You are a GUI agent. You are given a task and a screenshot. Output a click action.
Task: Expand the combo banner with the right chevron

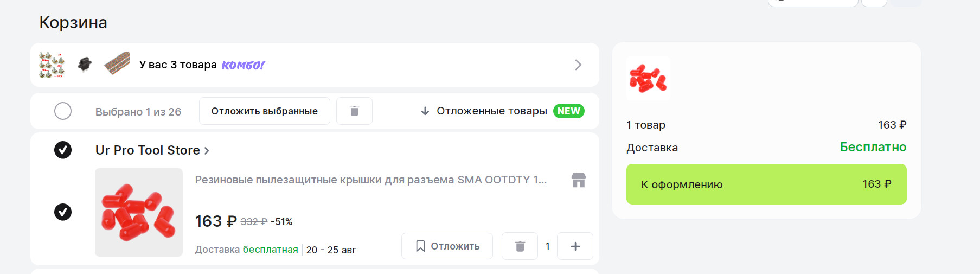click(x=578, y=65)
